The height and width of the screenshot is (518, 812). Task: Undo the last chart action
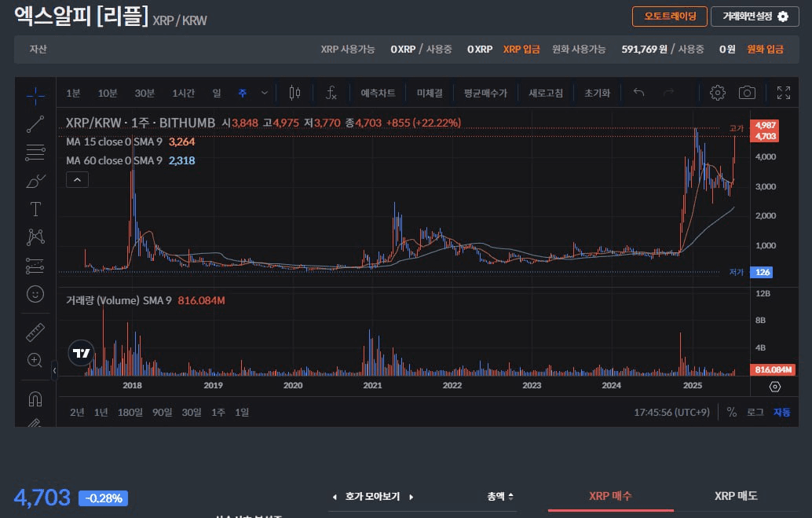[x=639, y=93]
